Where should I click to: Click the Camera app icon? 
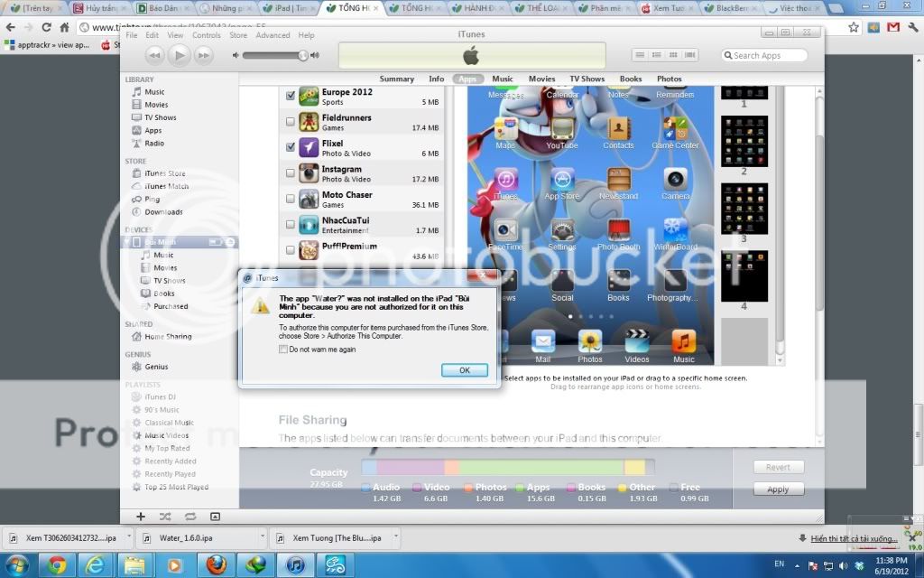[x=675, y=180]
